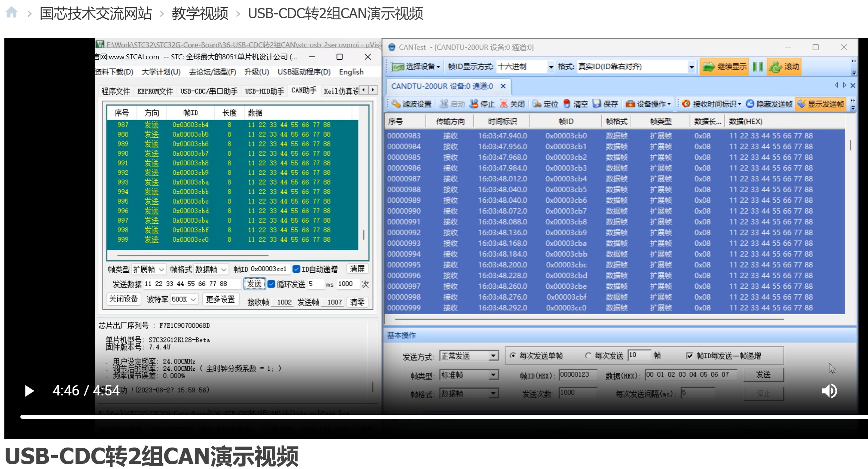
Task: Click the home icon in breadcrumb
Action: pos(12,12)
